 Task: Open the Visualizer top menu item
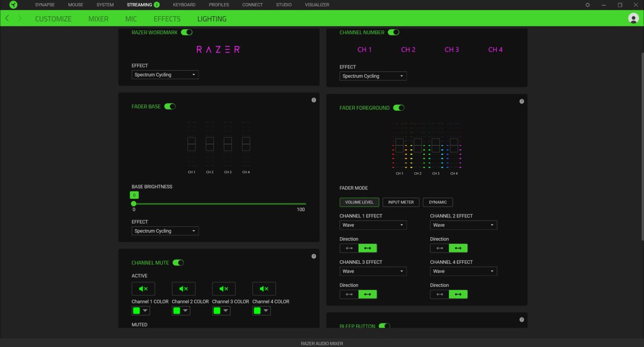(317, 5)
